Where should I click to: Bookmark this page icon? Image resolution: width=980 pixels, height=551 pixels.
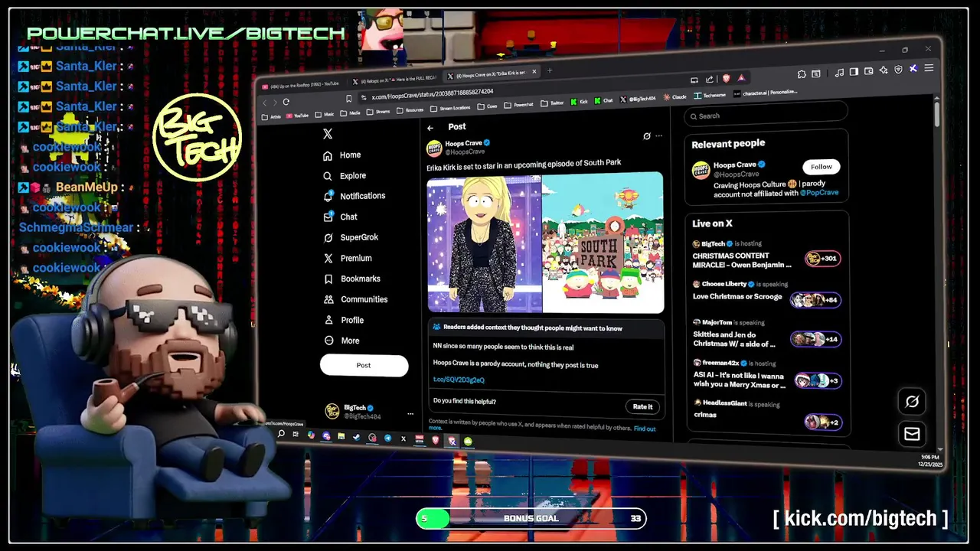(x=348, y=99)
